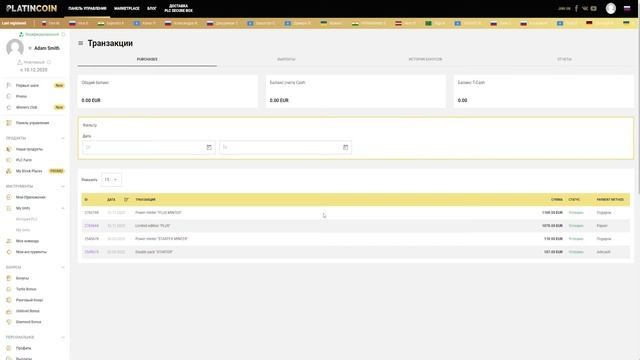Collapse the Бонусы sidebar section
Viewport: 640px width, 360px height.
coord(63,267)
